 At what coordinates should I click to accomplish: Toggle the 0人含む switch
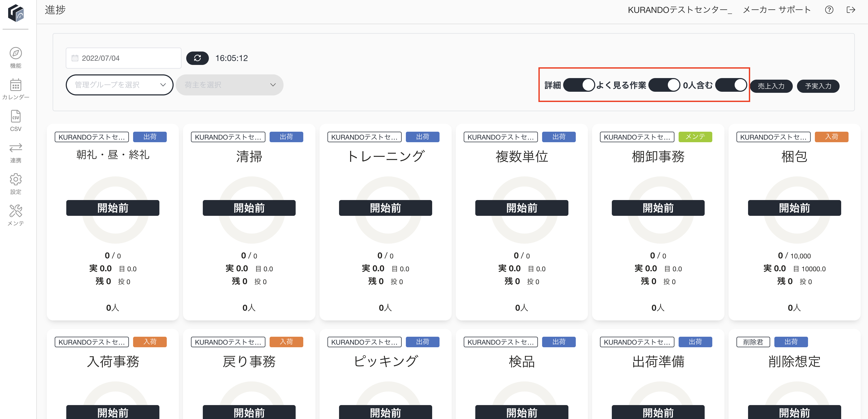[x=731, y=85]
